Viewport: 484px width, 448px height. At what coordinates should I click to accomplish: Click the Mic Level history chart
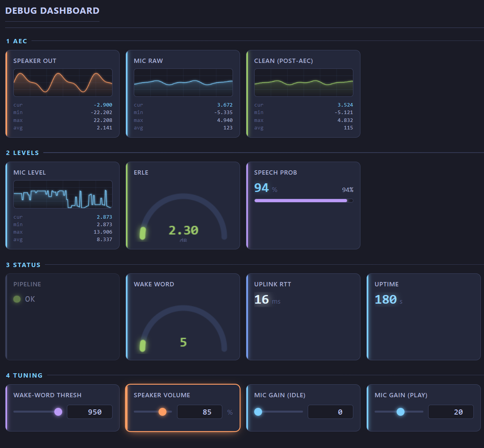tap(63, 194)
